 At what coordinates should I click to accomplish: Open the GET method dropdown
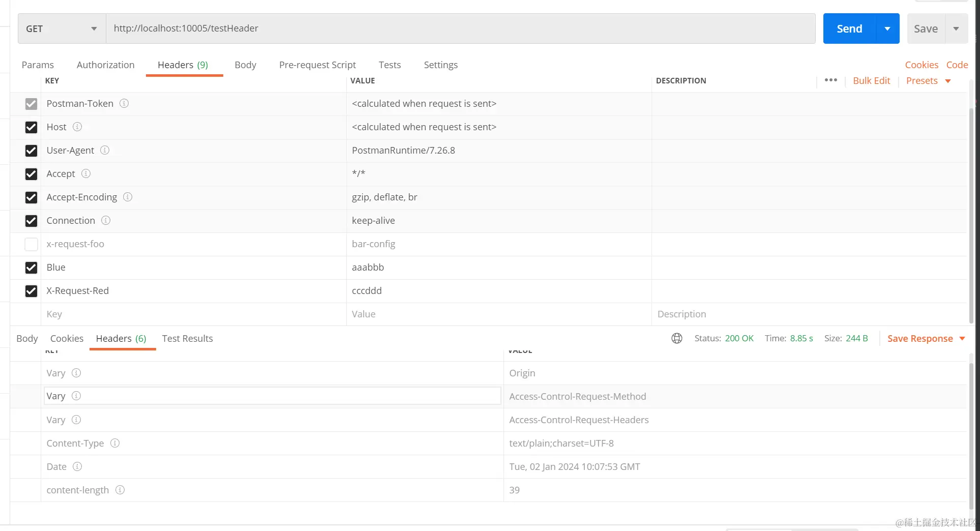(62, 28)
